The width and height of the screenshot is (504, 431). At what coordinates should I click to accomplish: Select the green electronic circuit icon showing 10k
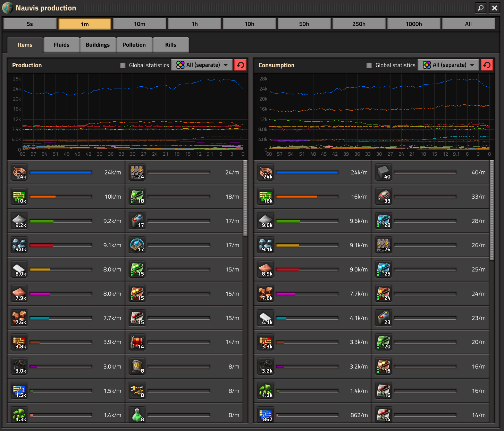click(19, 197)
